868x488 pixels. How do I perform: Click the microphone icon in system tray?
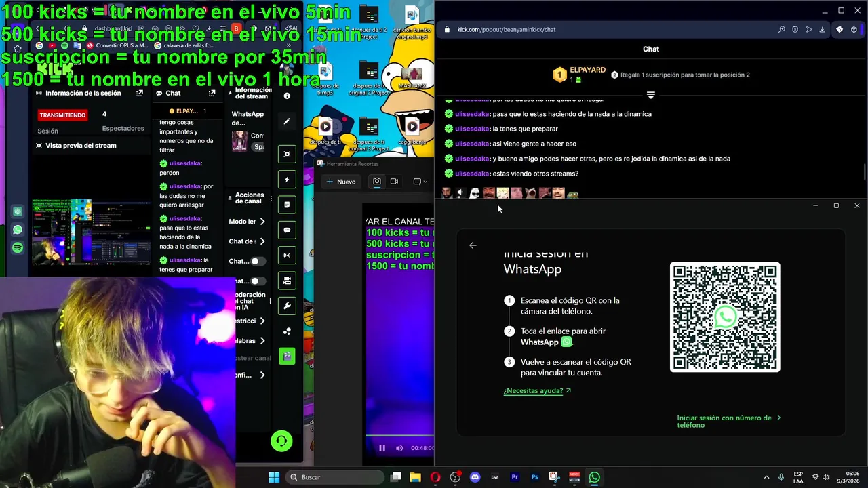pos(781,477)
